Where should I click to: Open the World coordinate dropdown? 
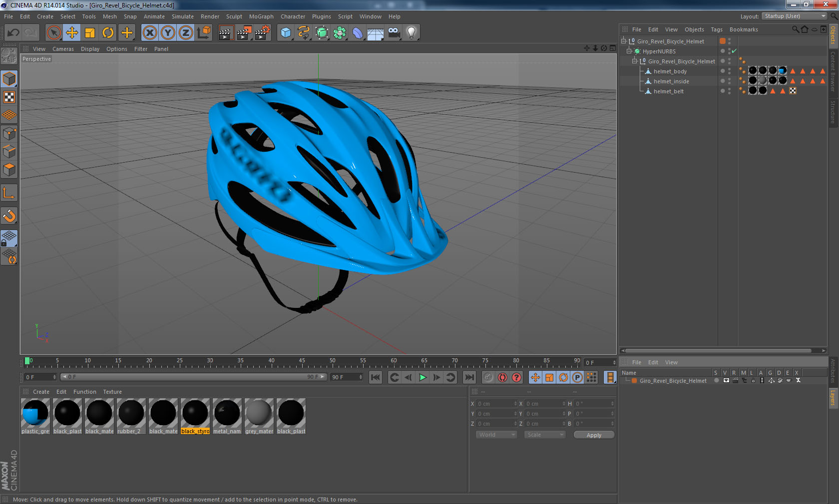click(x=496, y=435)
